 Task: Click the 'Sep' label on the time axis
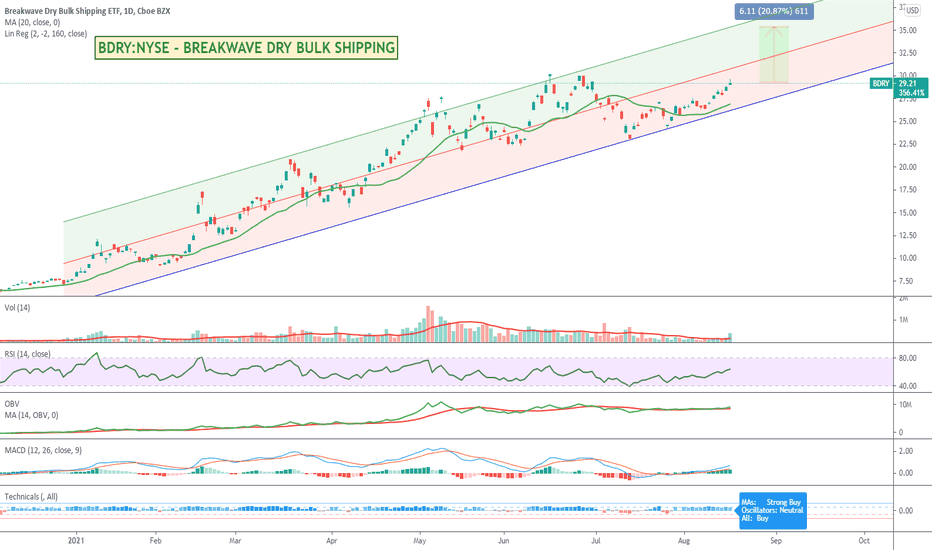point(776,540)
